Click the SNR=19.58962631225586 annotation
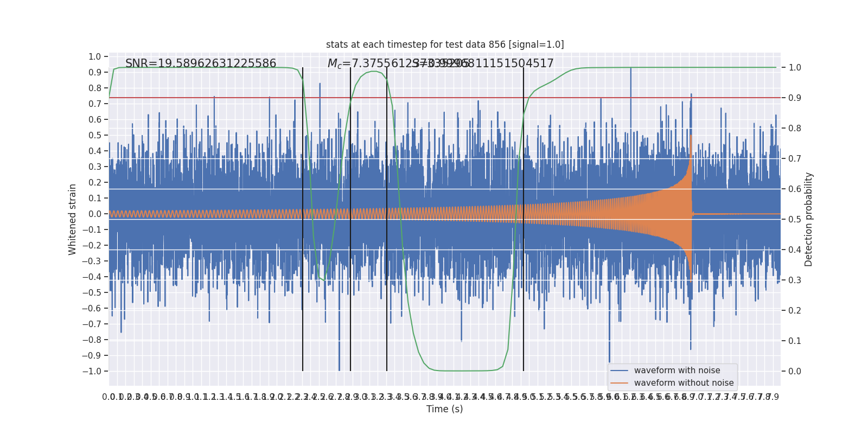 point(201,63)
